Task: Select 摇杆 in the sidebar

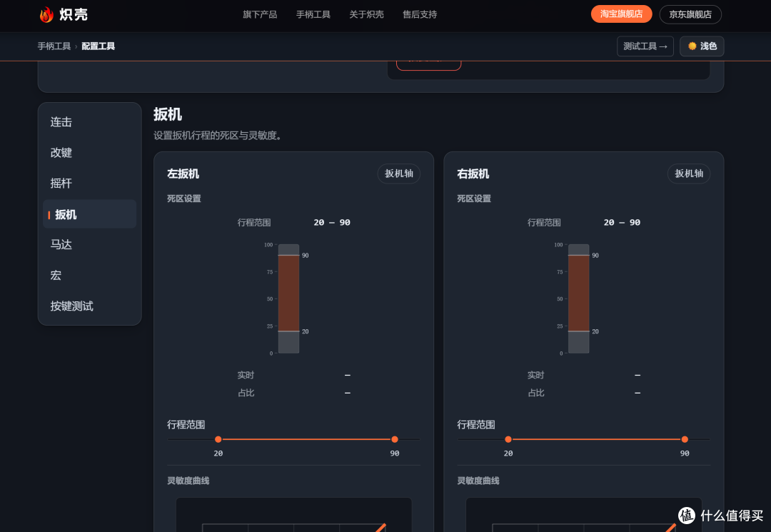Action: pyautogui.click(x=89, y=184)
